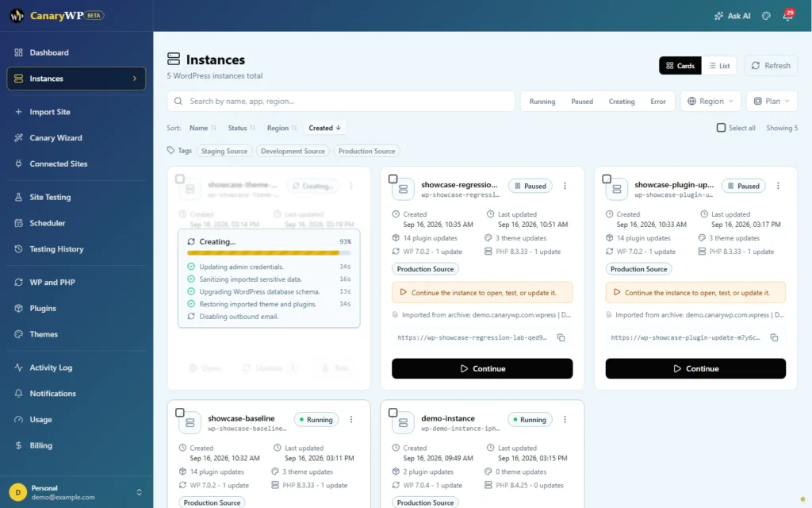
Task: Check the showcase-baseline instance checkbox
Action: coord(180,413)
